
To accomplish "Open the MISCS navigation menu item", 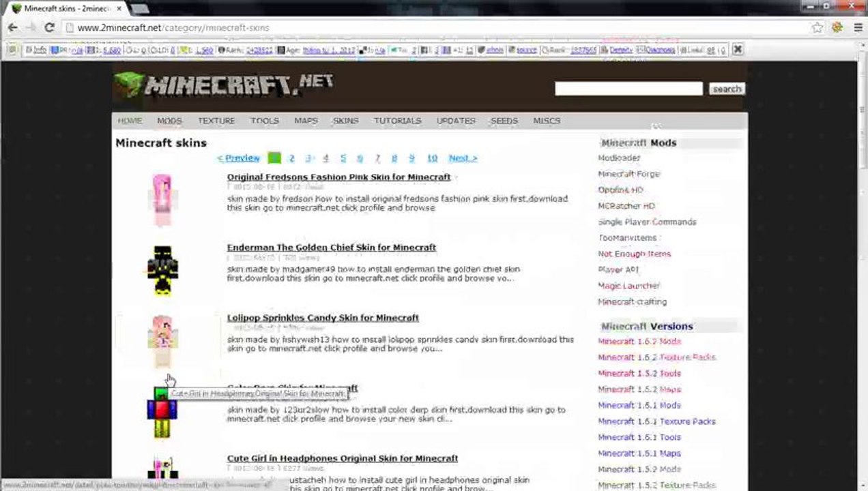I will pyautogui.click(x=547, y=121).
